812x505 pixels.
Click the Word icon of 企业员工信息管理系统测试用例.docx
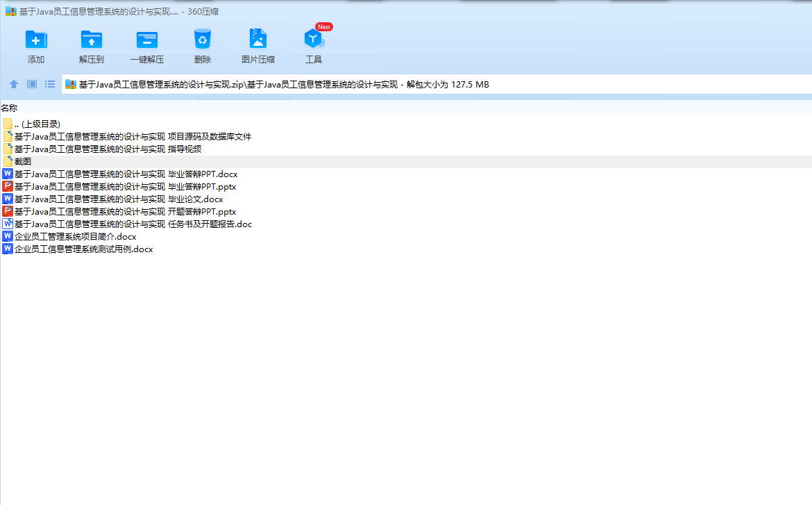(7, 249)
